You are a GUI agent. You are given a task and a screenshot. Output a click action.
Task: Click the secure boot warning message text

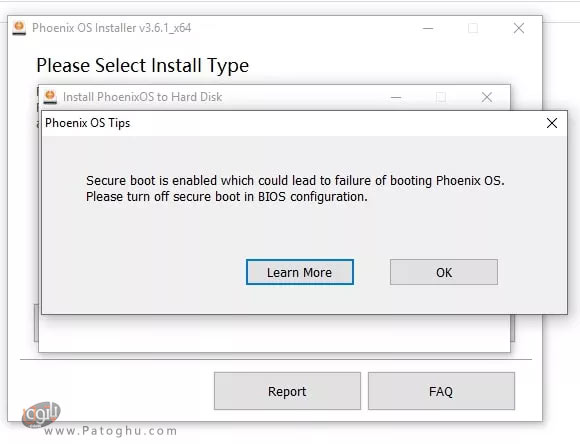(295, 188)
